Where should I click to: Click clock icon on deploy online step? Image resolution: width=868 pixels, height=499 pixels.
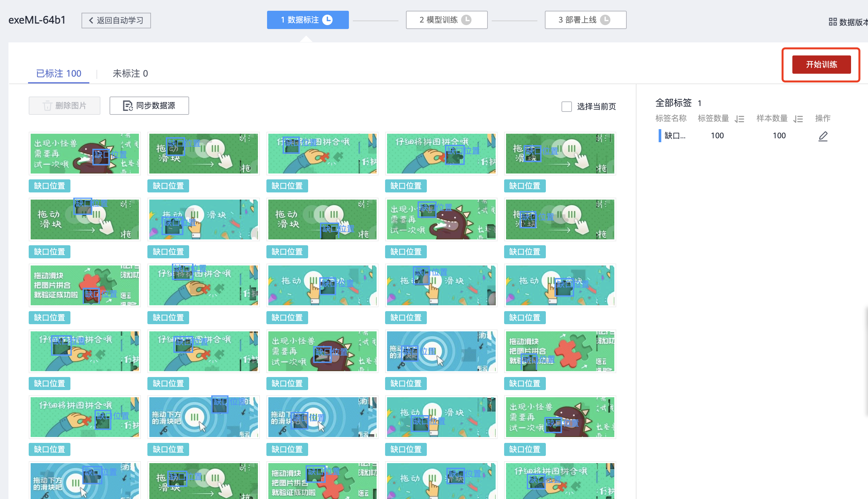pos(605,20)
